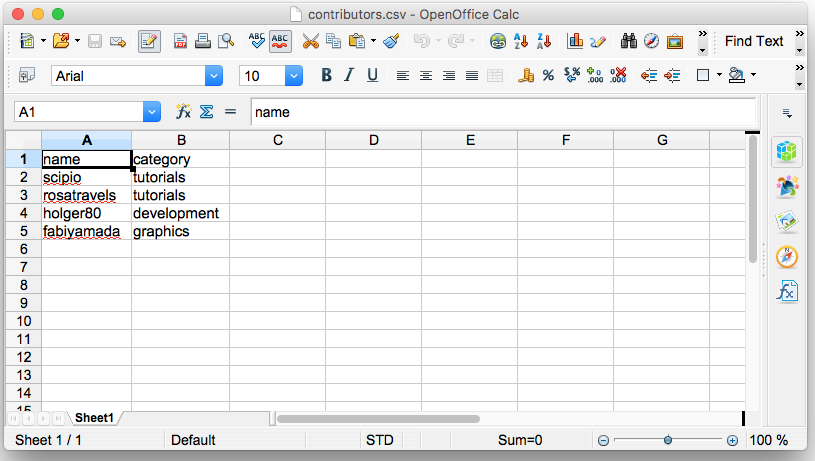Apply Percent number format icon
This screenshot has width=815, height=461.
click(x=548, y=76)
